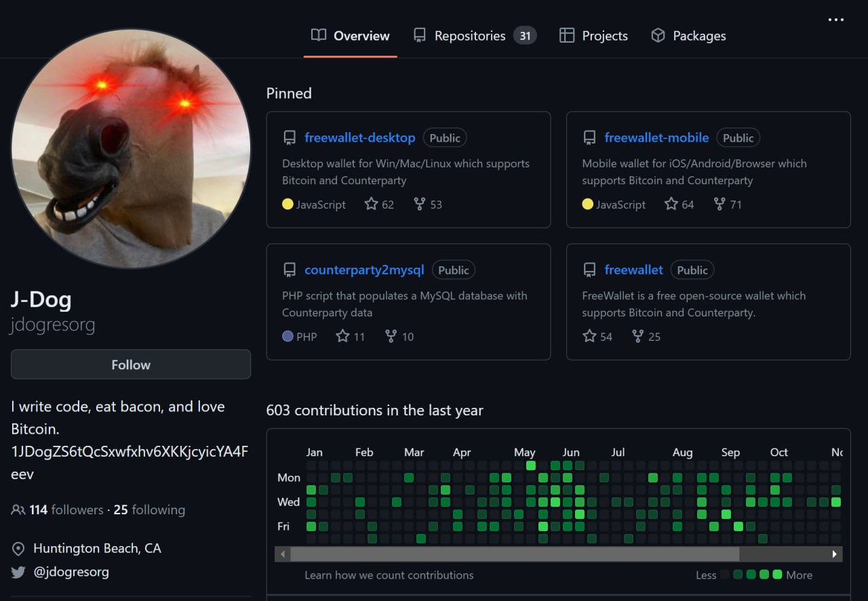
Task: Open the Packages tab
Action: click(x=688, y=36)
